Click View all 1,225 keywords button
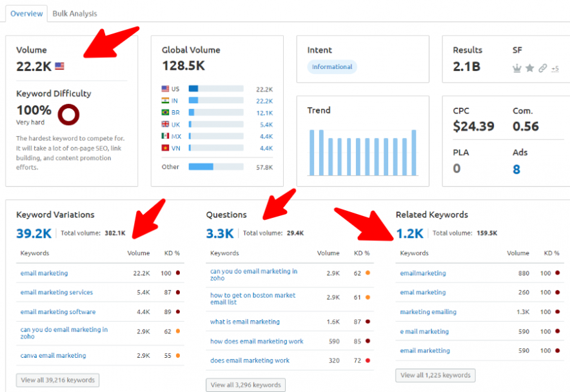 click(x=435, y=375)
